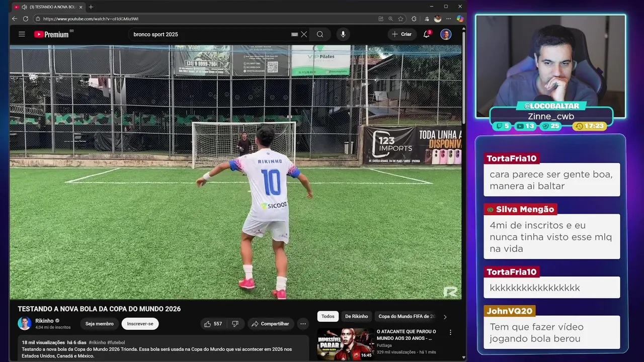The width and height of the screenshot is (644, 362).
Task: Clear the search text with the X
Action: [x=304, y=34]
